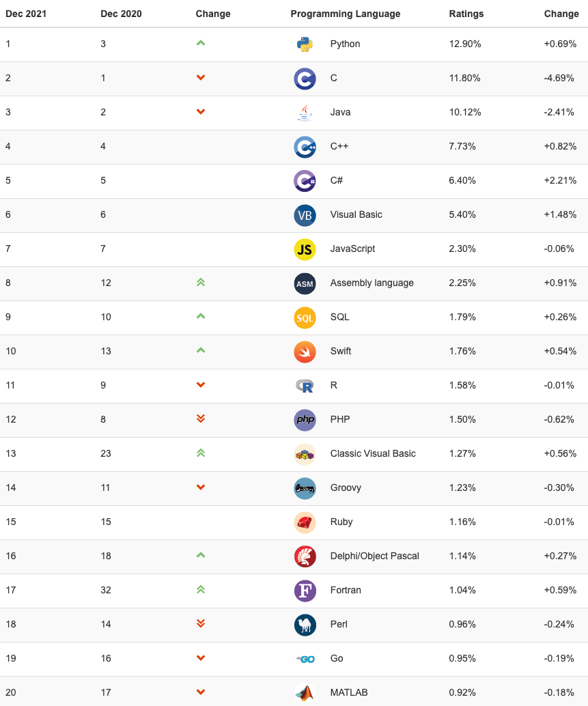Click green double-up arrow in Fortran row
The width and height of the screenshot is (588, 706).
201,589
